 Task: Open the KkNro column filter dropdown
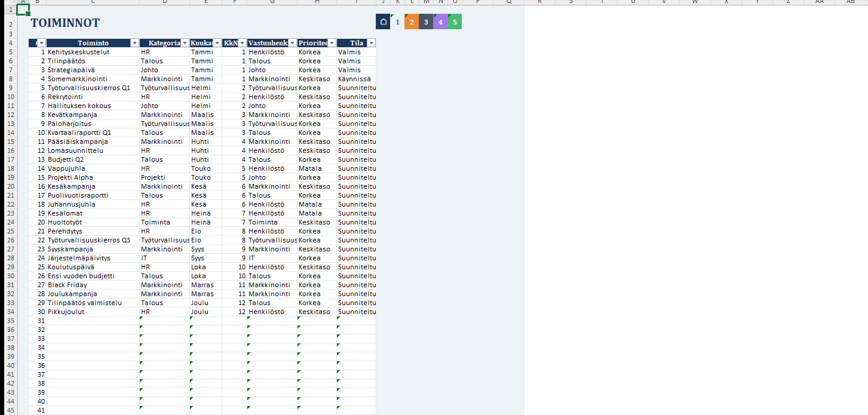tap(242, 43)
